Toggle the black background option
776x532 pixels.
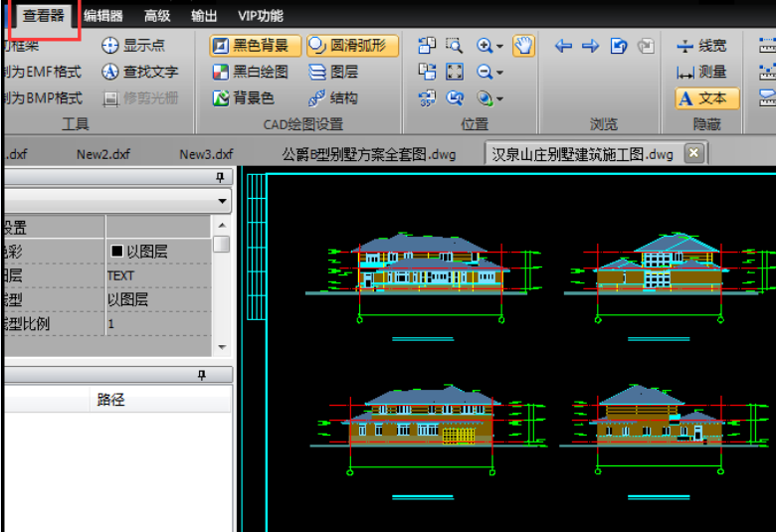[255, 46]
